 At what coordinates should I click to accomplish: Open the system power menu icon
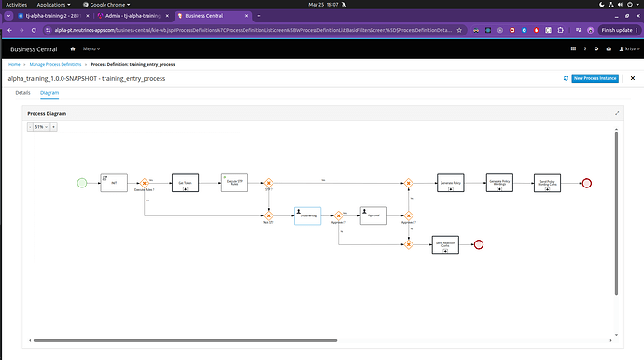click(x=630, y=5)
